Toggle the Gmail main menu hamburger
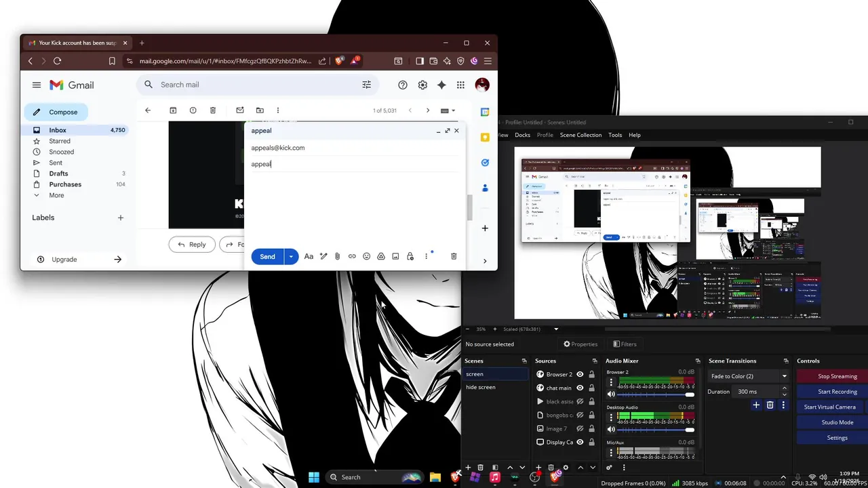868x488 pixels. pyautogui.click(x=37, y=85)
